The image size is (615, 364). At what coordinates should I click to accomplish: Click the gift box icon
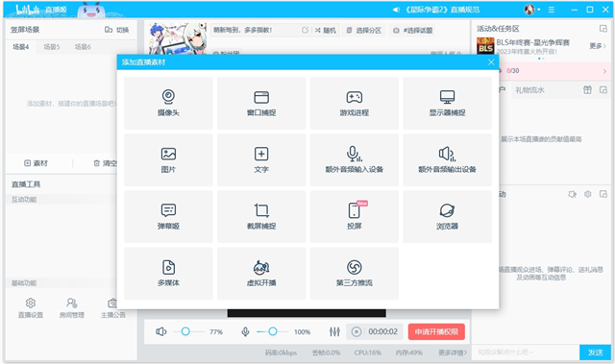tap(587, 90)
